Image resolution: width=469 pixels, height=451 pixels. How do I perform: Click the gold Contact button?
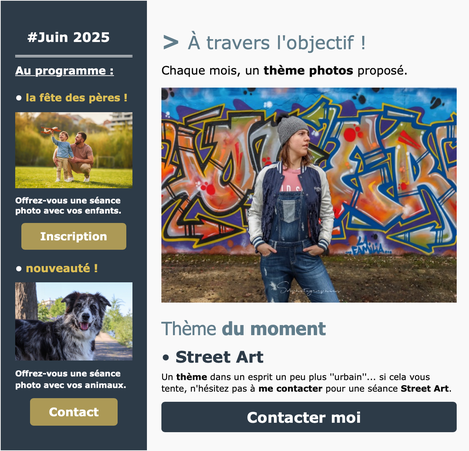[x=74, y=412]
